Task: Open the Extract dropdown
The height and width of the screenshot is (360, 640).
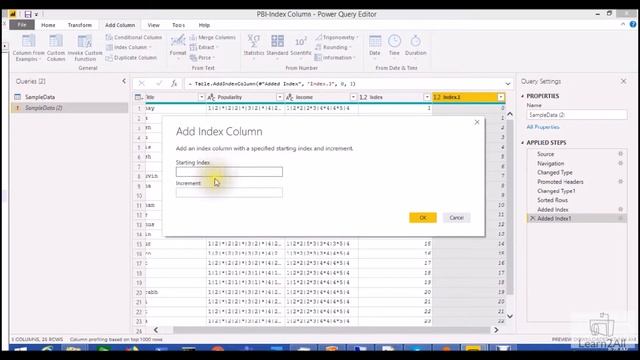Action: (204, 47)
